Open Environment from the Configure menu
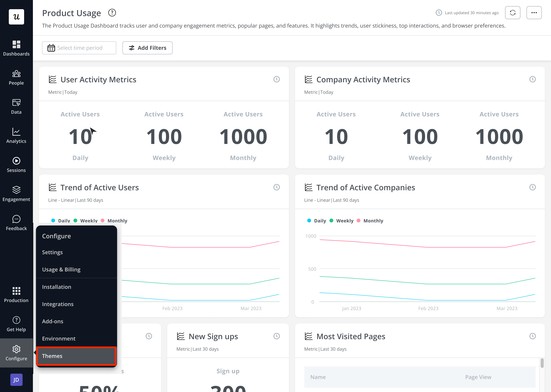Image resolution: width=551 pixels, height=392 pixels. (x=76, y=339)
